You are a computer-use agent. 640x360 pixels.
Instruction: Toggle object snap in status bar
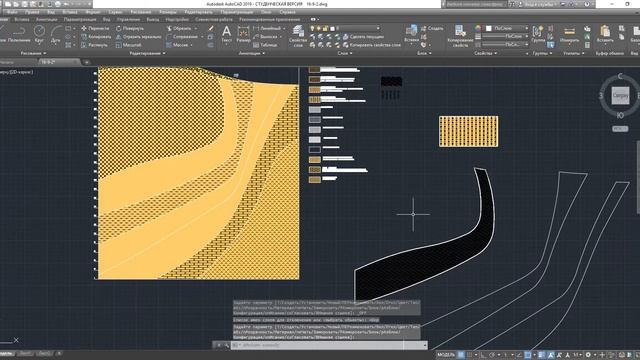[x=528, y=355]
